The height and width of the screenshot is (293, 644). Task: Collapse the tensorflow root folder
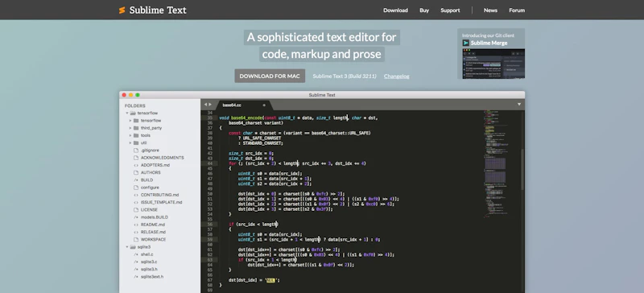(x=127, y=113)
